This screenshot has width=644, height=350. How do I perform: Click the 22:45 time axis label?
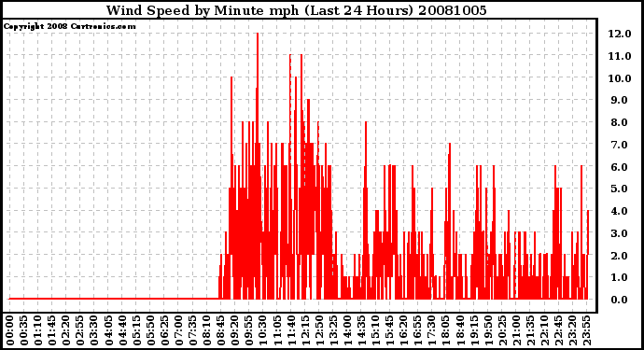pyautogui.click(x=558, y=330)
